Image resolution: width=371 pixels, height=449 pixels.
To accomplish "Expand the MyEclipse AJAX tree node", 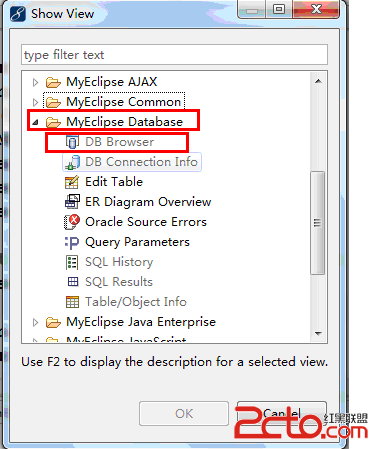I will tap(35, 82).
